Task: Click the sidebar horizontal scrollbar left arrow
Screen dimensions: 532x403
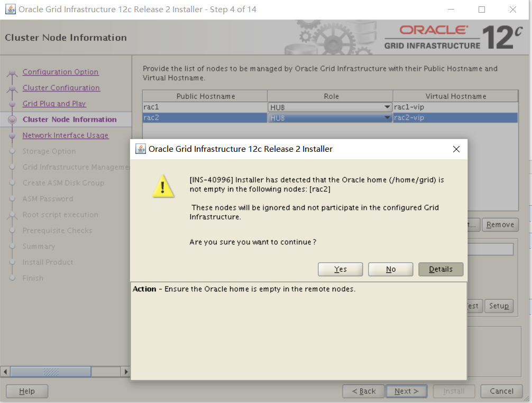Action: pos(5,371)
